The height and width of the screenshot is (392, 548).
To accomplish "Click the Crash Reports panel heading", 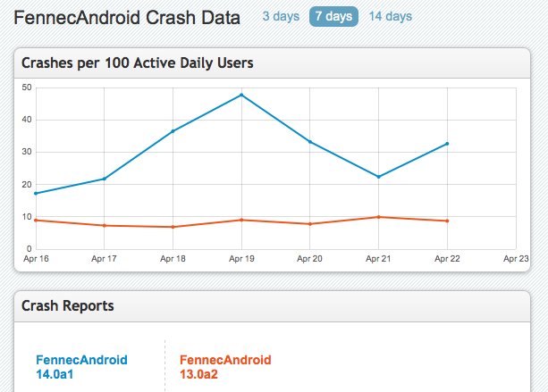I will pyautogui.click(x=68, y=306).
